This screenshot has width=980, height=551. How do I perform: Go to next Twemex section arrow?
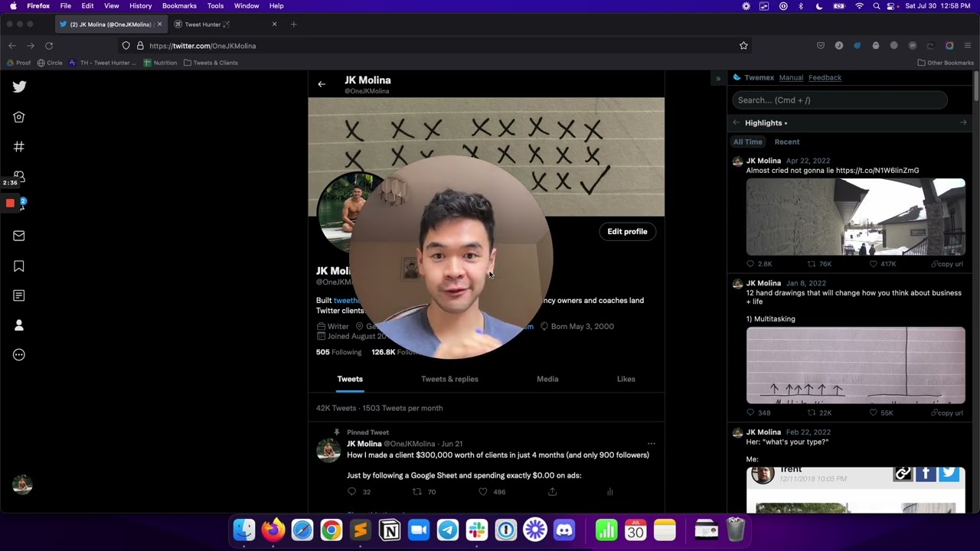click(x=963, y=122)
